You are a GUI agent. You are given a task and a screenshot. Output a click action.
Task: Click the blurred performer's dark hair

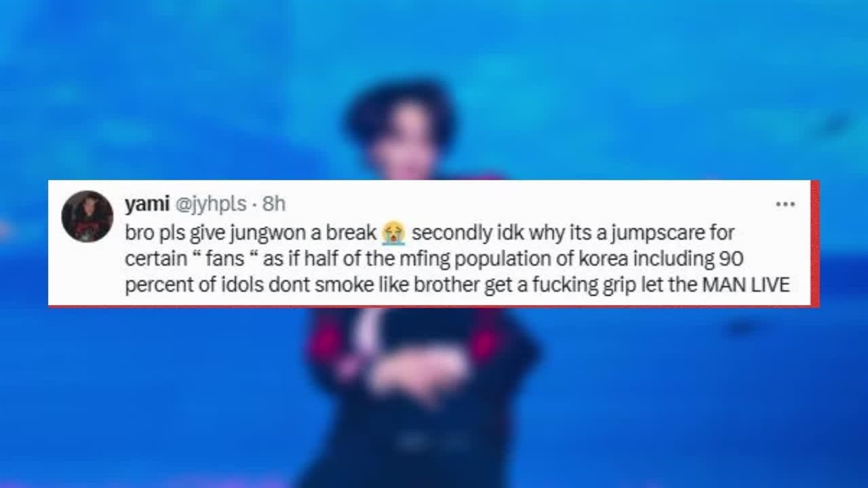pos(400,108)
